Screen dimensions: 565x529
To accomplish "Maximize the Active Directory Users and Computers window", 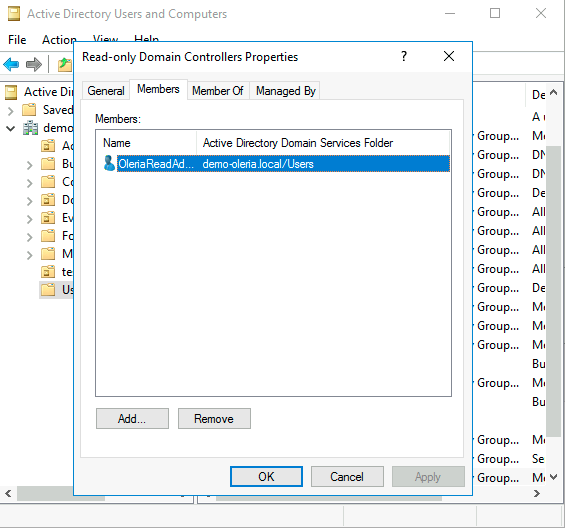I will (495, 14).
